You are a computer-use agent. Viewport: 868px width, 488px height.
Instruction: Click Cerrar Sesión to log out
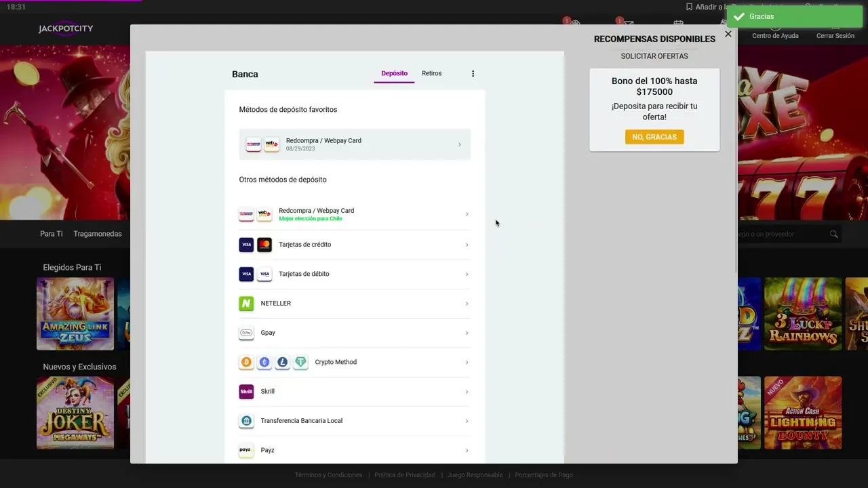pyautogui.click(x=835, y=36)
